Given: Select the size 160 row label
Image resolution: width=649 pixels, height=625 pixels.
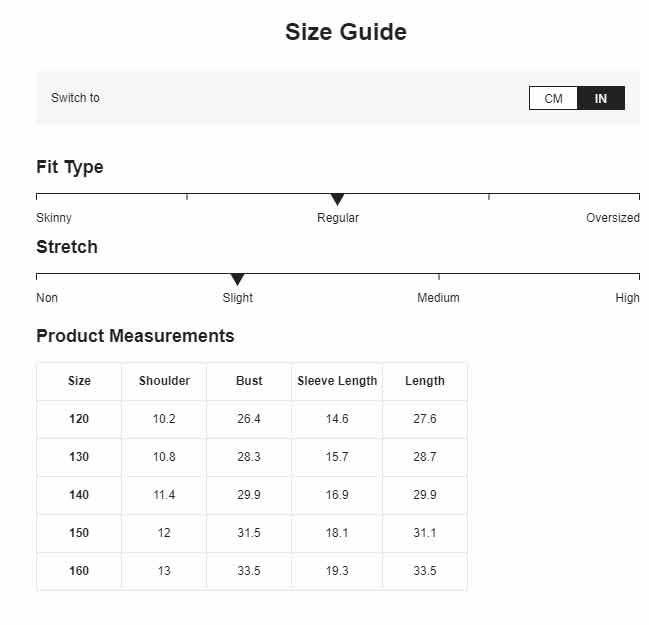Looking at the screenshot, I should point(79,571).
